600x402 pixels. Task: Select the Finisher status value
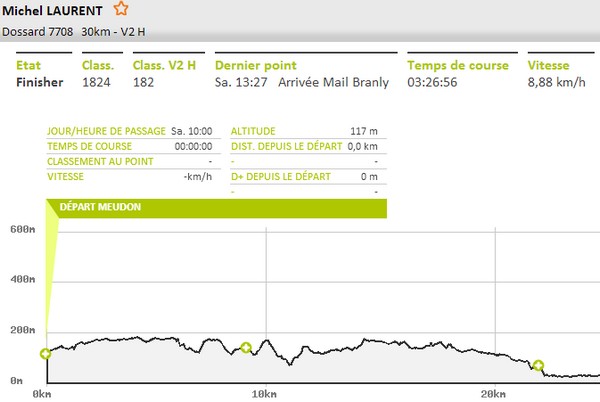(41, 82)
